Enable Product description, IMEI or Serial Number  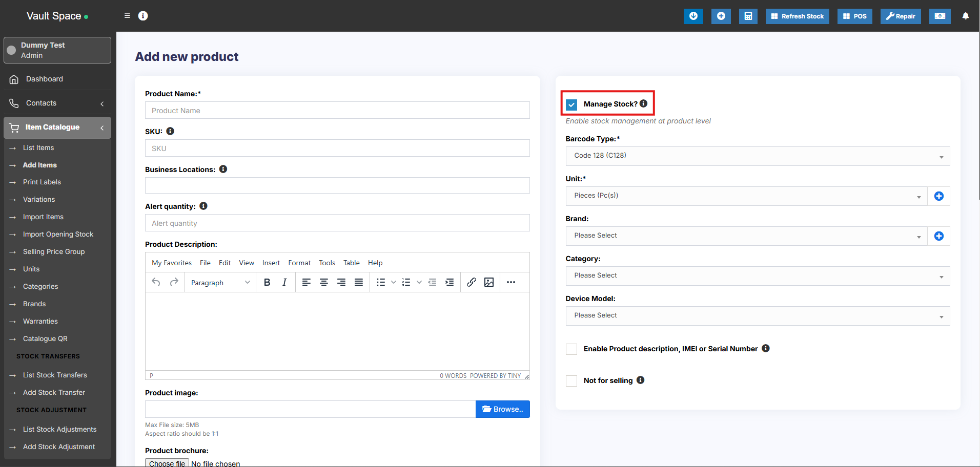pos(571,349)
